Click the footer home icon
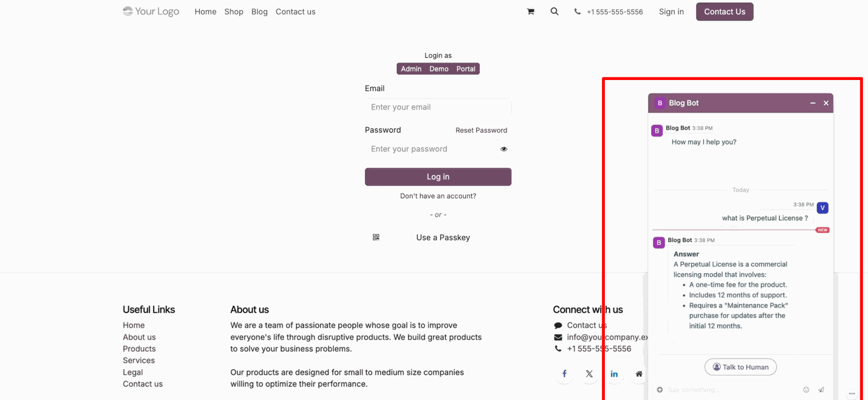Viewport: 868px width, 400px height. pyautogui.click(x=639, y=374)
